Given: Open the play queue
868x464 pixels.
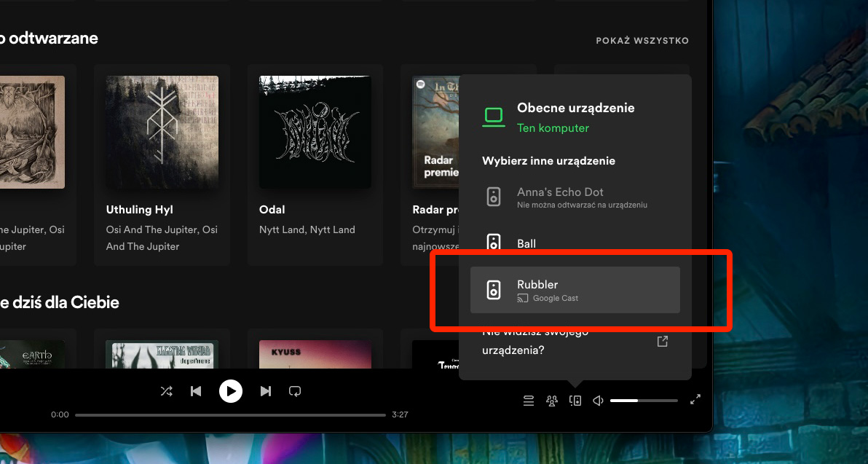Looking at the screenshot, I should point(529,400).
